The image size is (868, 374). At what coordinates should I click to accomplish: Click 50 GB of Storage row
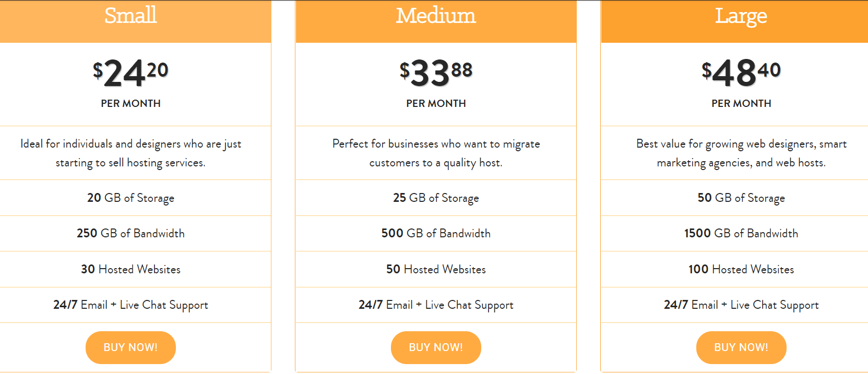734,198
